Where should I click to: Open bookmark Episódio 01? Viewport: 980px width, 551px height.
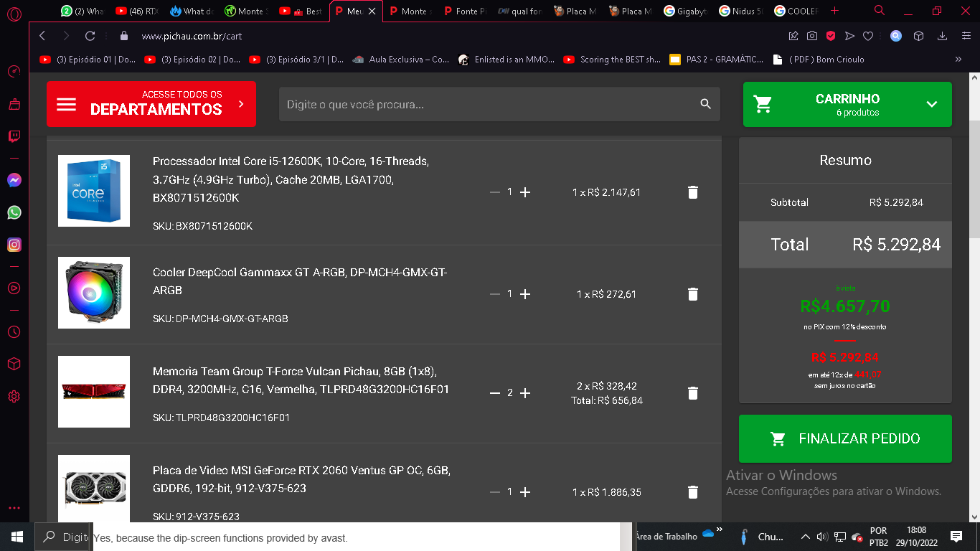point(88,60)
